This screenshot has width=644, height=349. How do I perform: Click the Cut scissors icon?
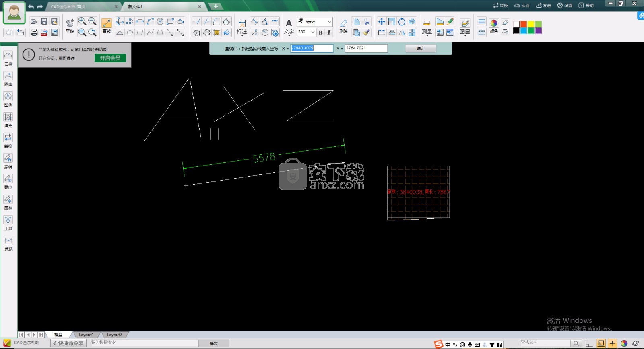click(x=366, y=22)
